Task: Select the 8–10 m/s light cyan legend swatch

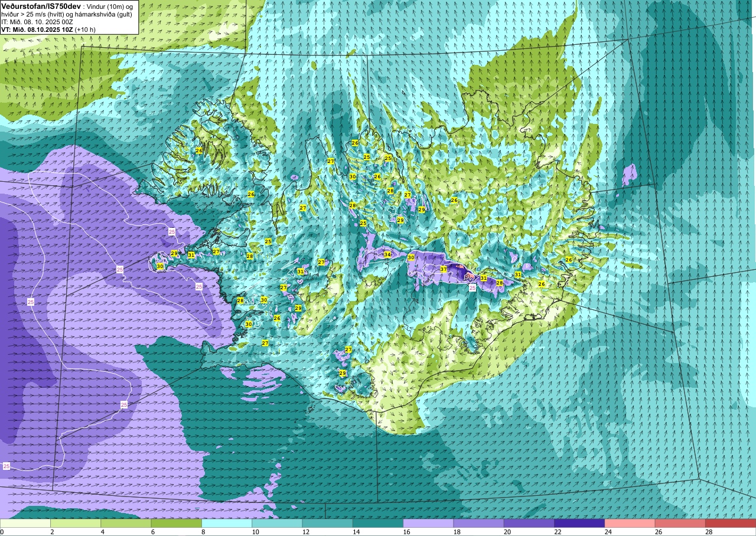Action: 227,523
